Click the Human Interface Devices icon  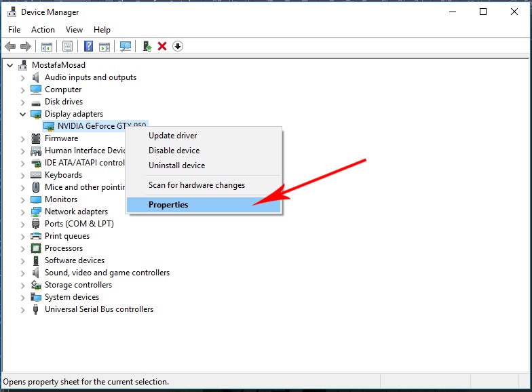point(36,151)
